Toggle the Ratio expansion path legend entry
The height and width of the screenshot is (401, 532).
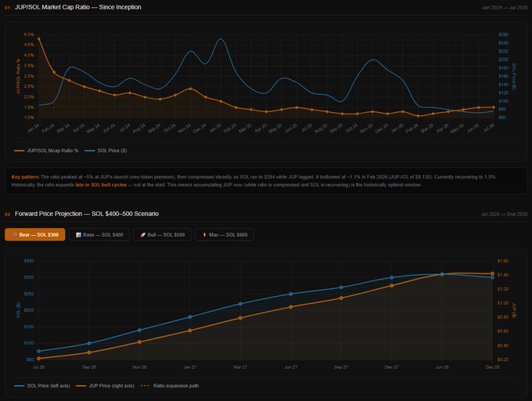click(x=170, y=385)
